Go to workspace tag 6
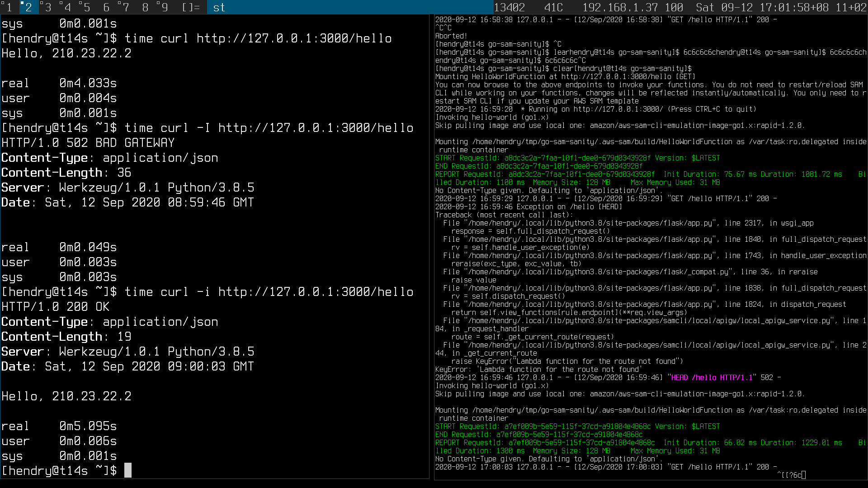868x488 pixels. [106, 7]
